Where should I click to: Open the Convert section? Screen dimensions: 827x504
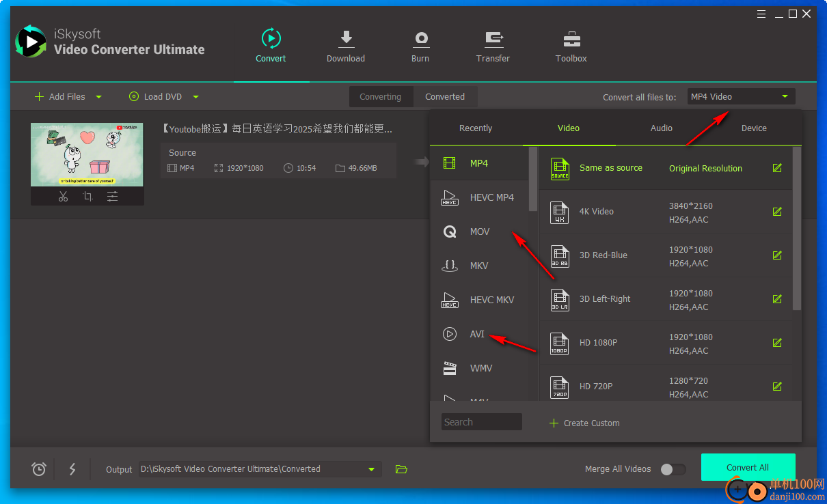tap(271, 46)
